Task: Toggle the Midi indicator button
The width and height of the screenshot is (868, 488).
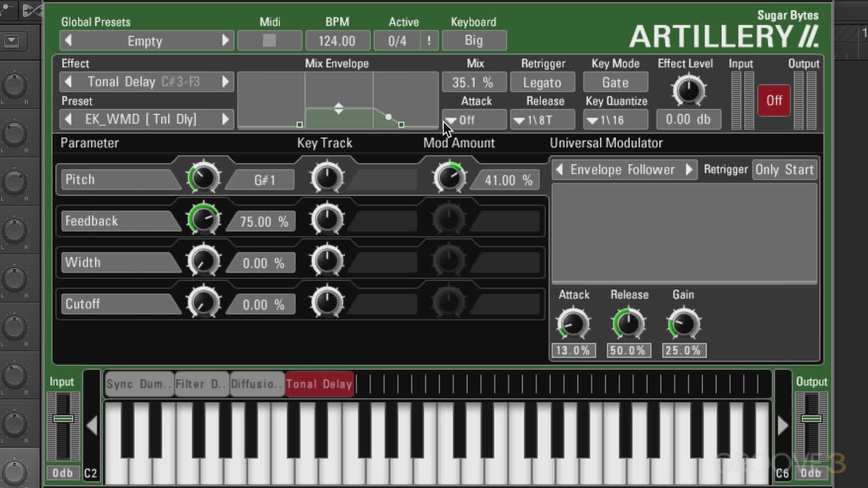Action: click(x=270, y=41)
